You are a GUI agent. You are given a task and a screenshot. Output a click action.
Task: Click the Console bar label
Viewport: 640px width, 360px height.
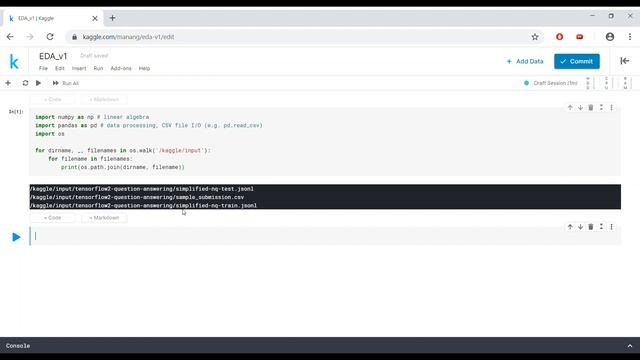(x=18, y=346)
